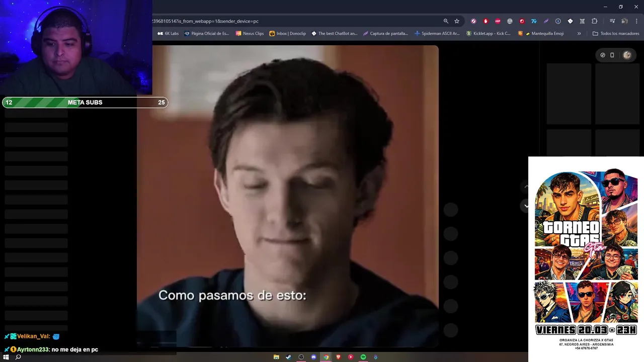Open the red circular recorder extension icon
The image size is (644, 362).
tap(522, 21)
